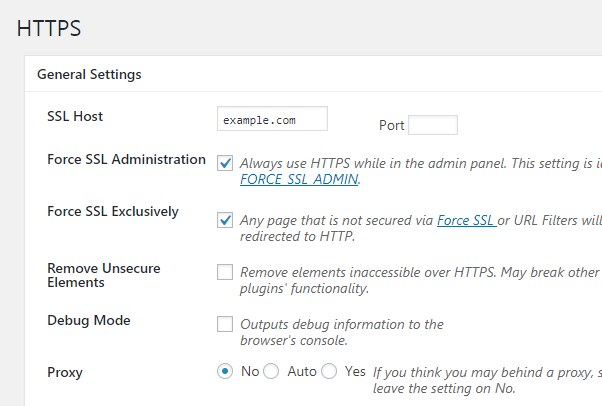Screen dimensions: 602x406
Task: Enable Remove Unsecure Elements checkbox
Action: [225, 272]
